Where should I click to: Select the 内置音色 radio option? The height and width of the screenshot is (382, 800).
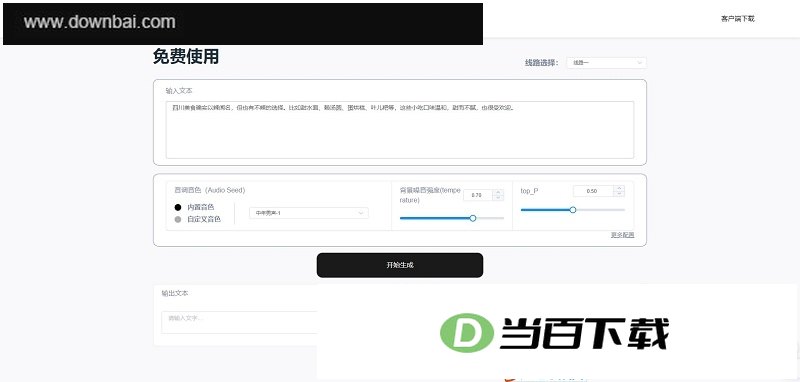(178, 207)
